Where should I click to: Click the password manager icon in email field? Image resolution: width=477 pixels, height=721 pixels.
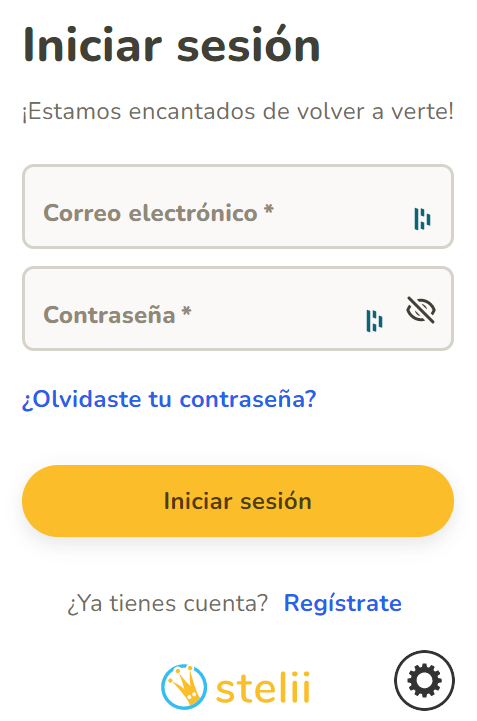coord(422,219)
